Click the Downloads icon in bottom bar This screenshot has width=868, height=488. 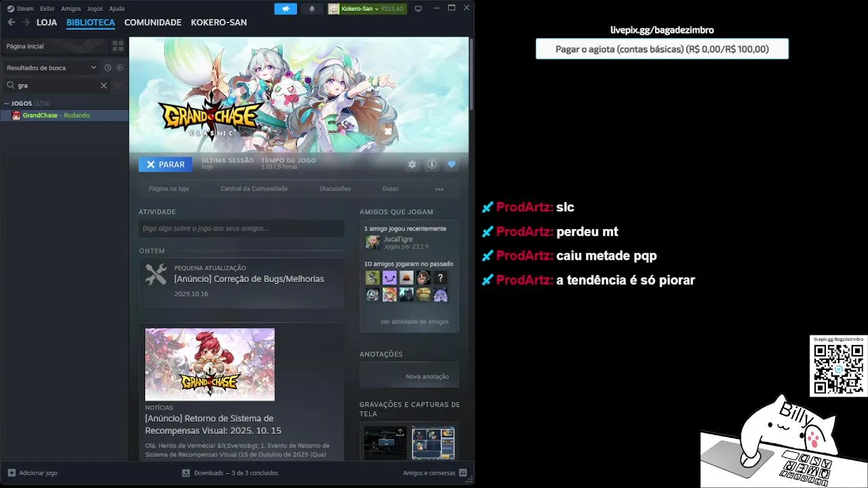tap(186, 473)
